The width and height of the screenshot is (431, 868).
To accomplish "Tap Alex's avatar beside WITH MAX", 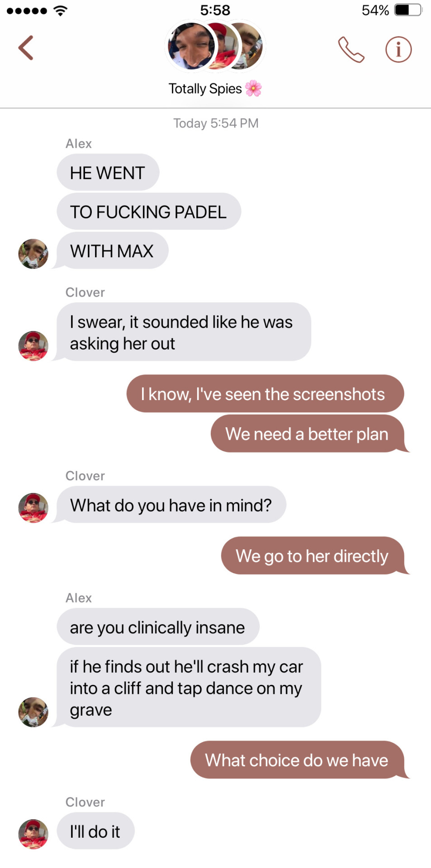I will point(33,254).
